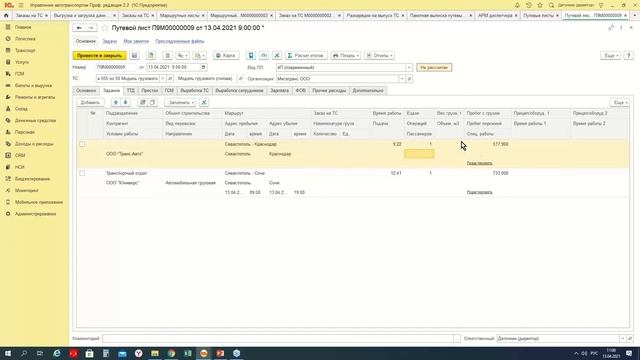The width and height of the screenshot is (640, 360).
Task: Open the Excel icon on the taskbar
Action: [187, 353]
